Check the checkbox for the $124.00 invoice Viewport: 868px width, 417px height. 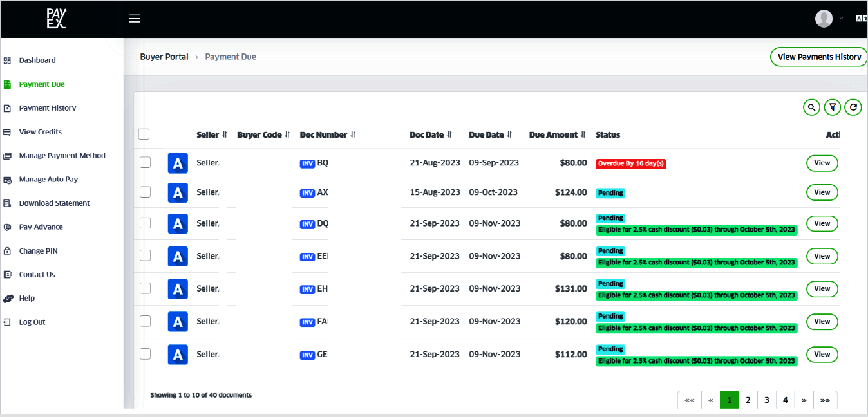145,192
